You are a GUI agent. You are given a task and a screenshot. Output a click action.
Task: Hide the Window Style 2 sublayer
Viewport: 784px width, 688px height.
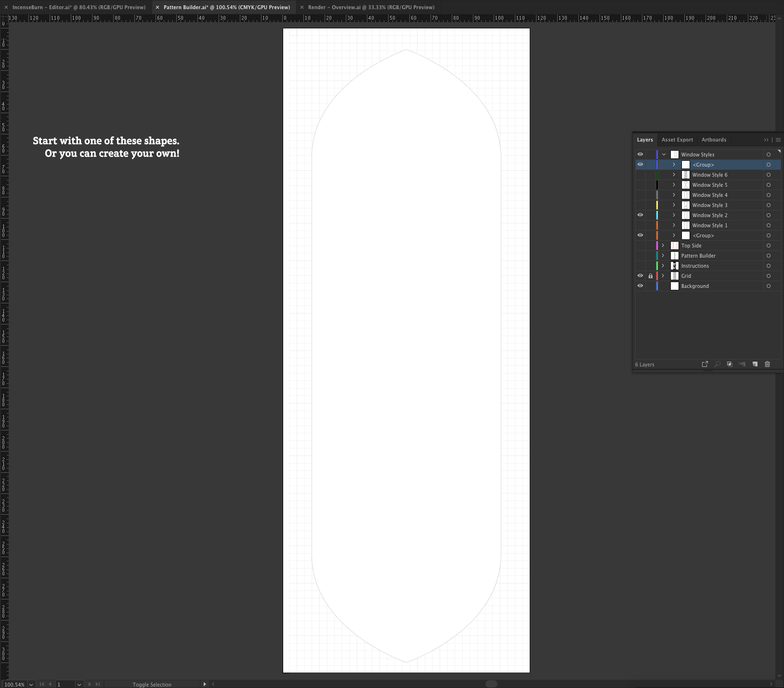click(x=640, y=215)
